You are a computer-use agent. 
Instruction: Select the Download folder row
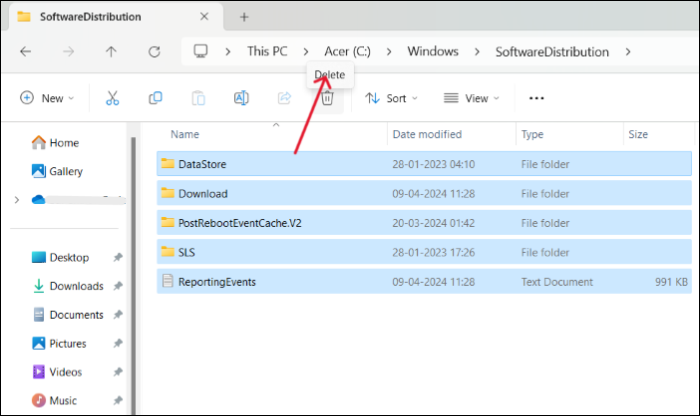[x=424, y=193]
